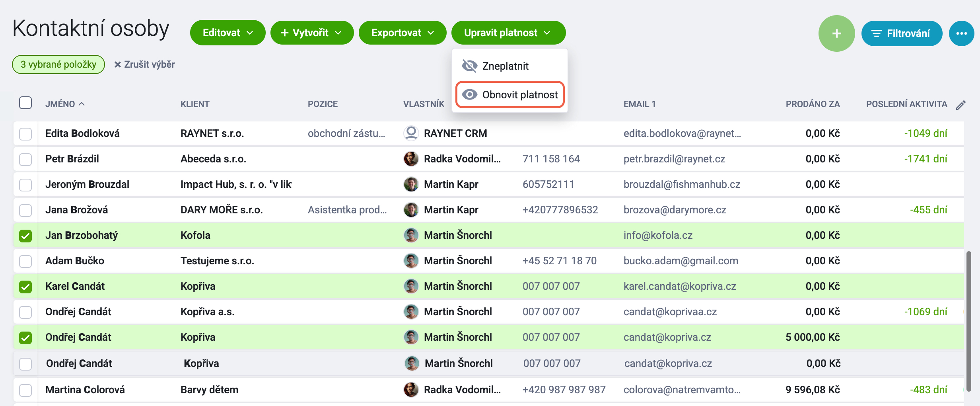Select Obnovit platnost from the menu
980x406 pixels.
tap(509, 94)
